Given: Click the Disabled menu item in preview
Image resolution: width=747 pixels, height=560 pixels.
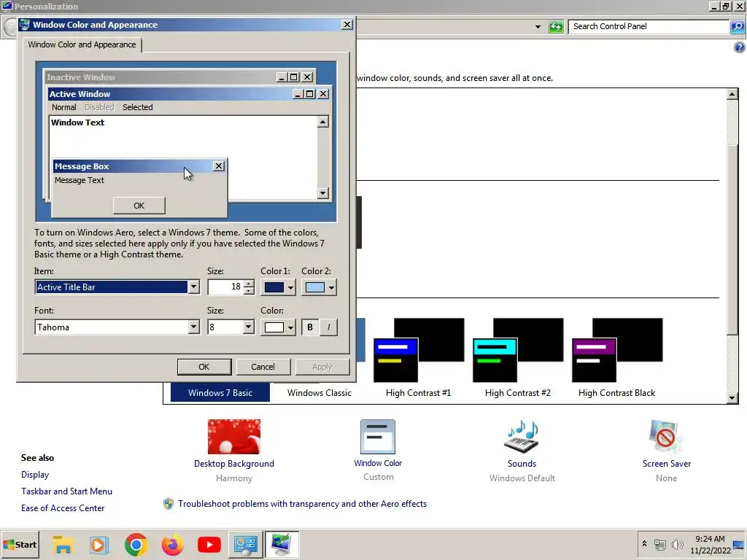Looking at the screenshot, I should coord(99,107).
